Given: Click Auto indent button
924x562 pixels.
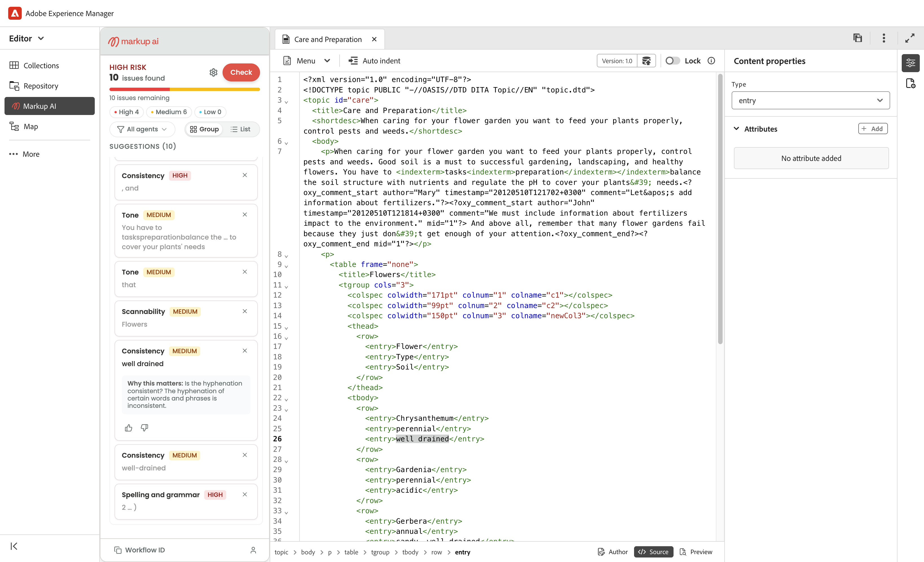Looking at the screenshot, I should pos(375,61).
